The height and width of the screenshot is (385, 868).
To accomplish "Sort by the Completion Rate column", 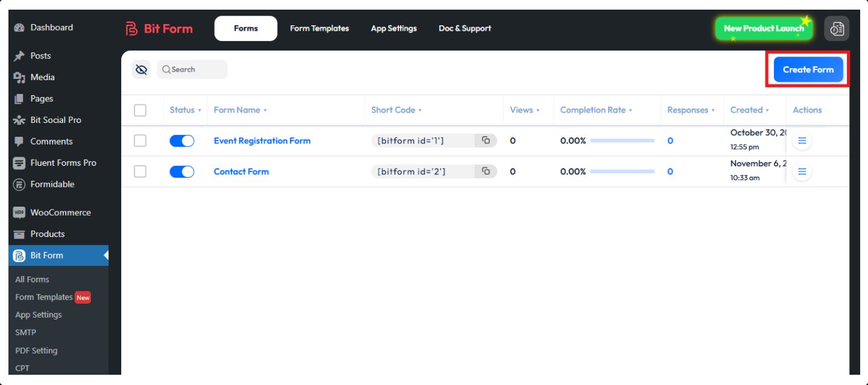I will (x=596, y=110).
